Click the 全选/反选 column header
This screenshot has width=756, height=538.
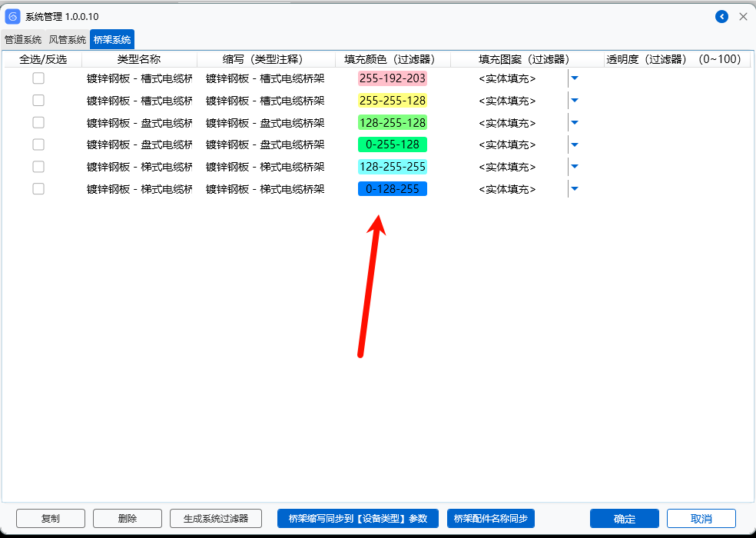tap(43, 59)
